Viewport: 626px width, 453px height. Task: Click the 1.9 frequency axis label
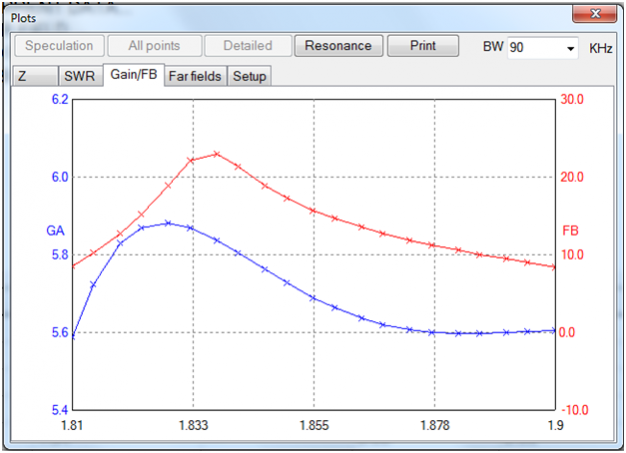tap(555, 425)
